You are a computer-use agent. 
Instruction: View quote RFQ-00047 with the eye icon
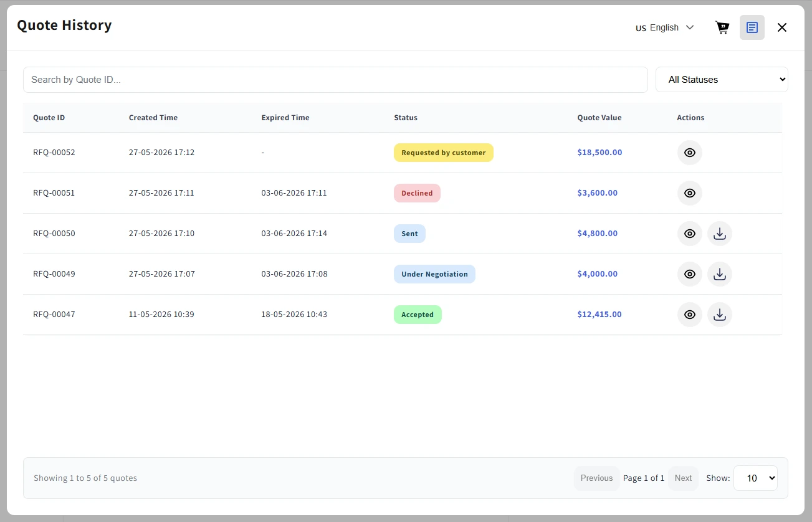point(689,315)
